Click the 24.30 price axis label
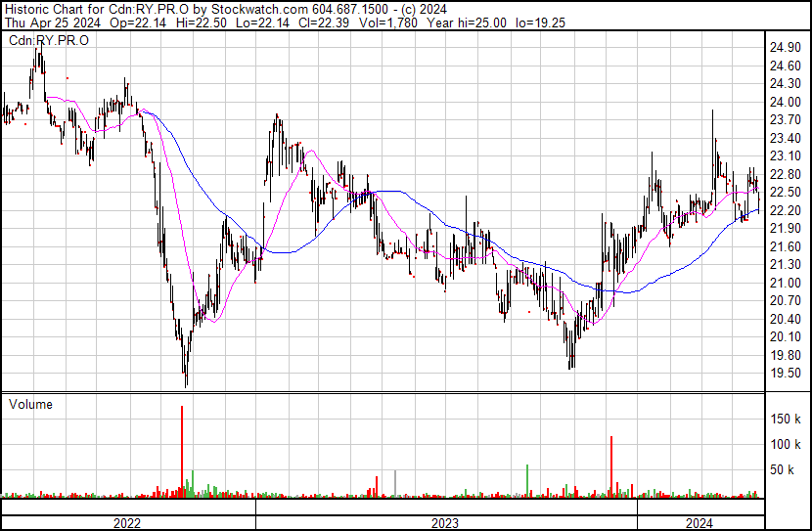 786,83
